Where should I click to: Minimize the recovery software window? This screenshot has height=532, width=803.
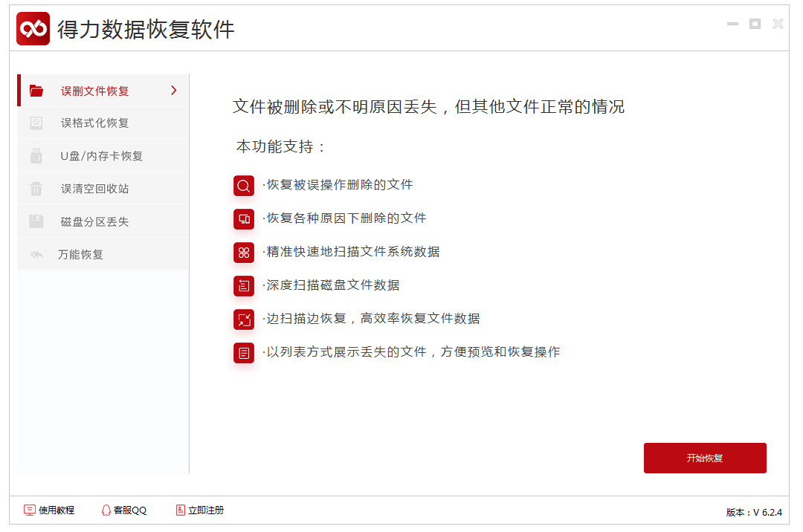(733, 24)
